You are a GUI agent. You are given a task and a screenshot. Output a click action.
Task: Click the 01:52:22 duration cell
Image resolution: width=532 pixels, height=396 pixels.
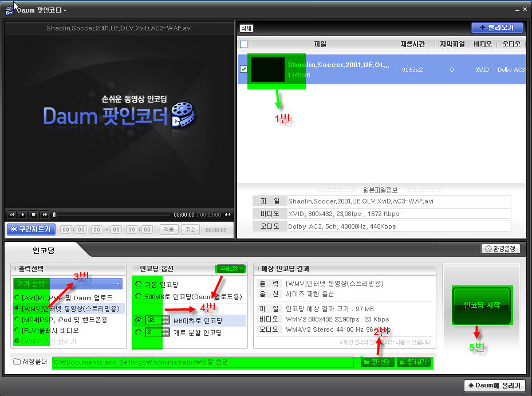click(412, 69)
